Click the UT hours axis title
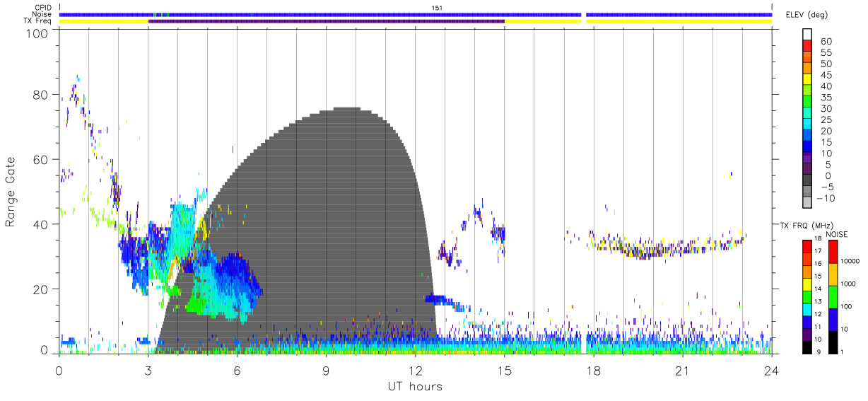This screenshot has height=401, width=868. pyautogui.click(x=414, y=386)
